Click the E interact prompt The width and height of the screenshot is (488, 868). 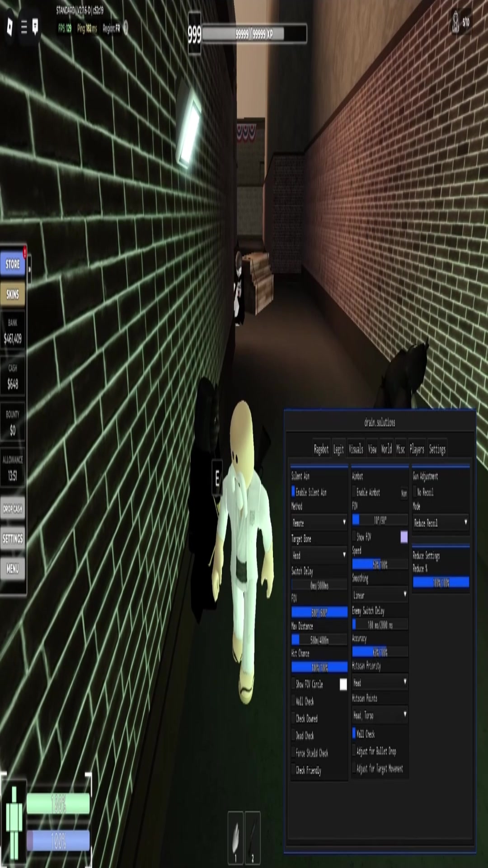[217, 478]
